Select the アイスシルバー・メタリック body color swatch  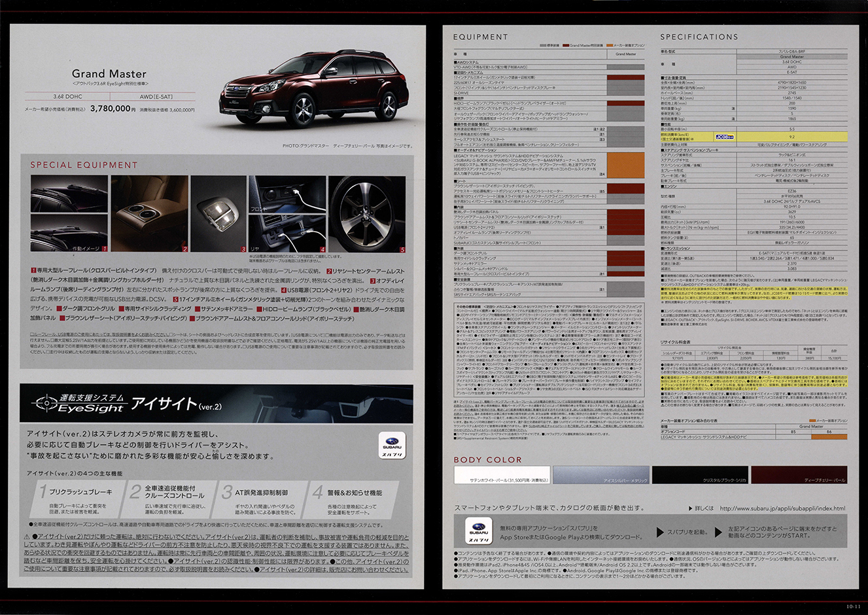(602, 474)
